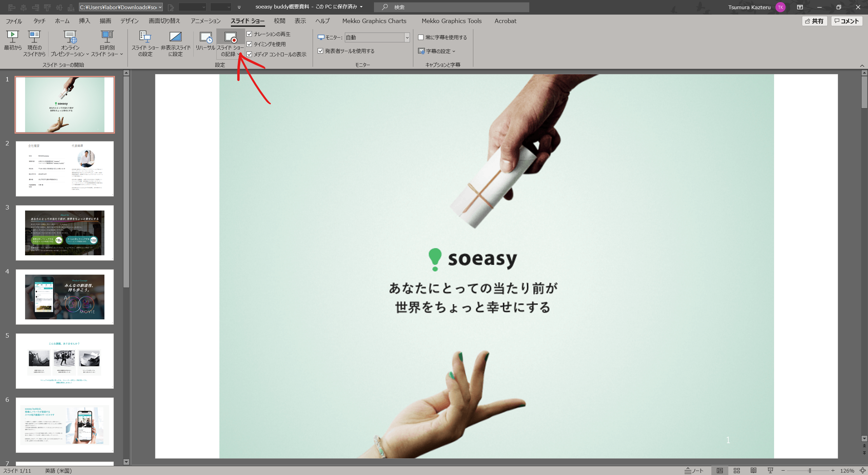Click the スライド 1/11 slide counter
The image size is (868, 475).
(x=17, y=471)
